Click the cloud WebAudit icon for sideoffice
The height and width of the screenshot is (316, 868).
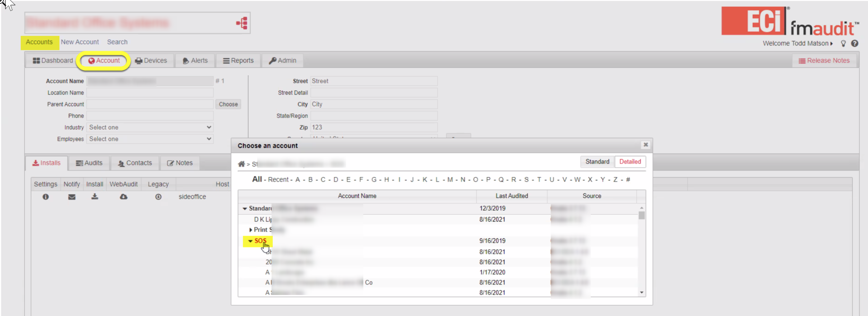pos(124,197)
